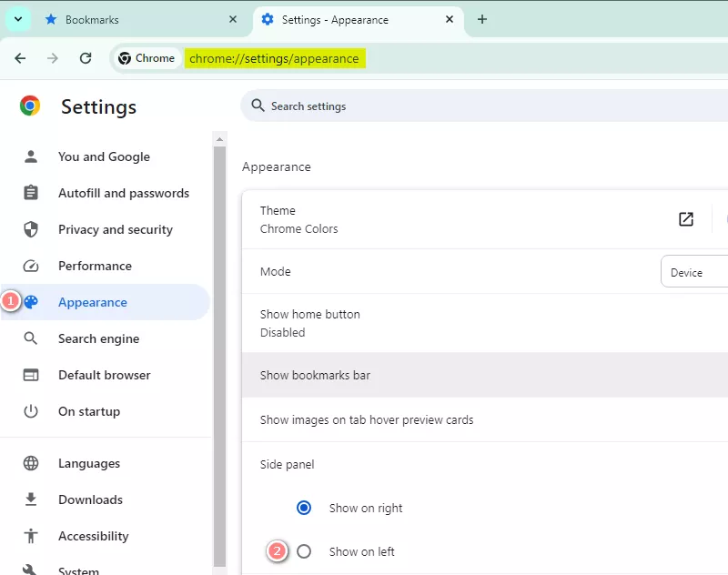This screenshot has height=575, width=728.
Task: Open You and Google settings
Action: point(104,156)
